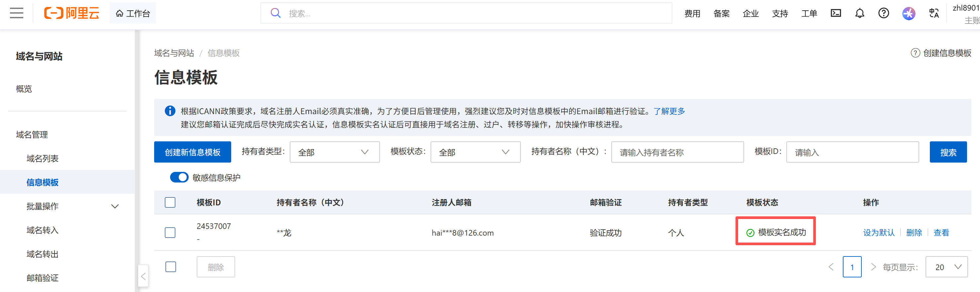Open the per-page 20 dropdown

[x=946, y=267]
